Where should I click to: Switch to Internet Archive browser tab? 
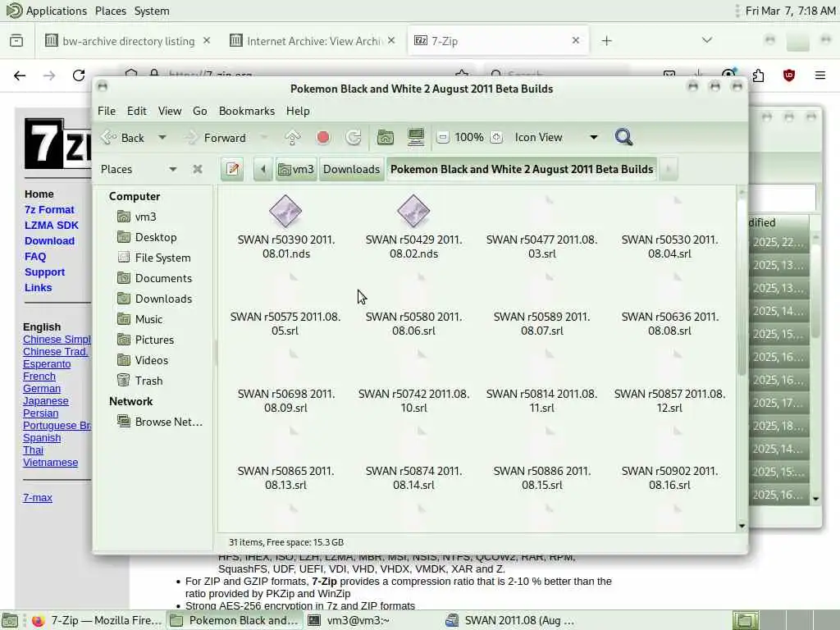314,41
